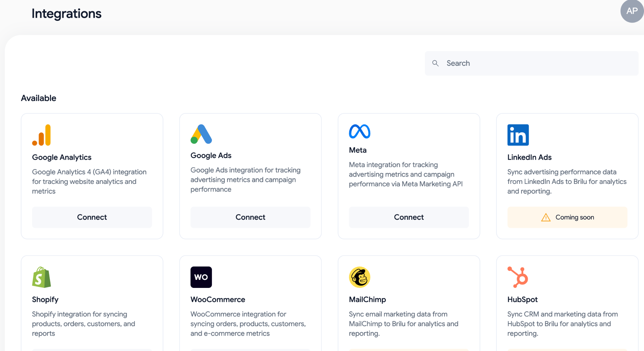The image size is (644, 351).
Task: Click the LinkedIn Ads Coming soon badge
Action: coord(567,217)
